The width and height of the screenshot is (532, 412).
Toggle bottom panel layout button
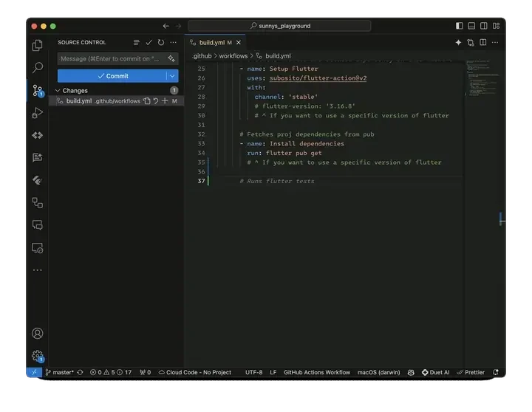(x=471, y=26)
